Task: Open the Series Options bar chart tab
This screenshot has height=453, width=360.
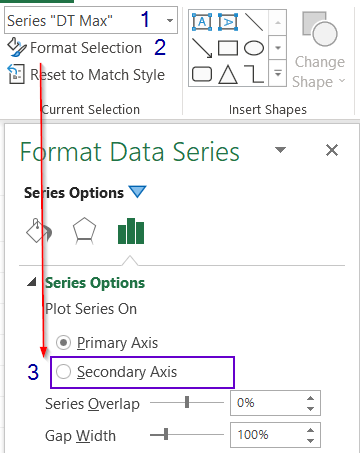Action: coord(131,231)
